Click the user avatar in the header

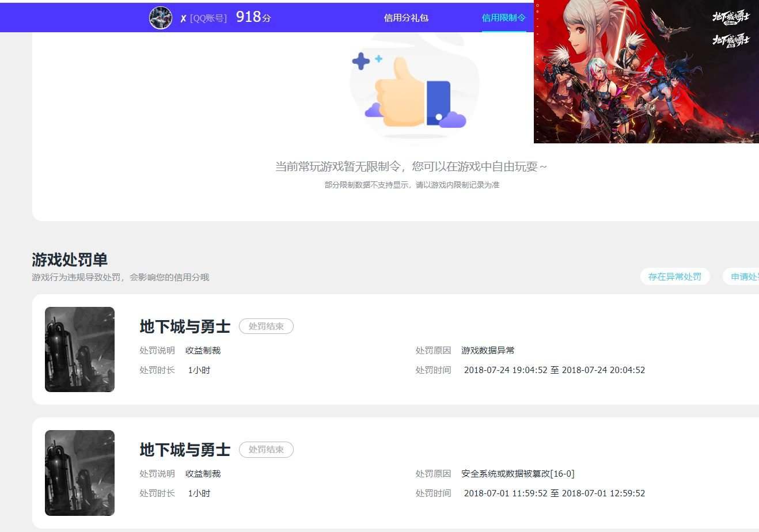click(x=161, y=18)
